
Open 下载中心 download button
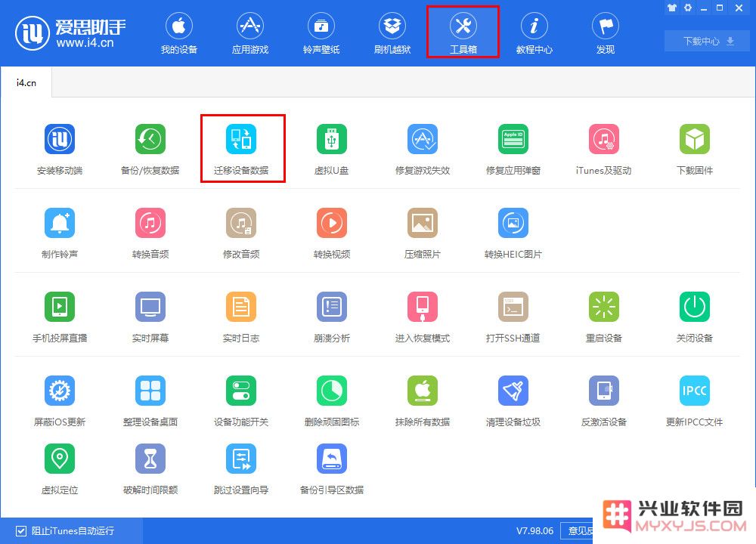(x=708, y=41)
